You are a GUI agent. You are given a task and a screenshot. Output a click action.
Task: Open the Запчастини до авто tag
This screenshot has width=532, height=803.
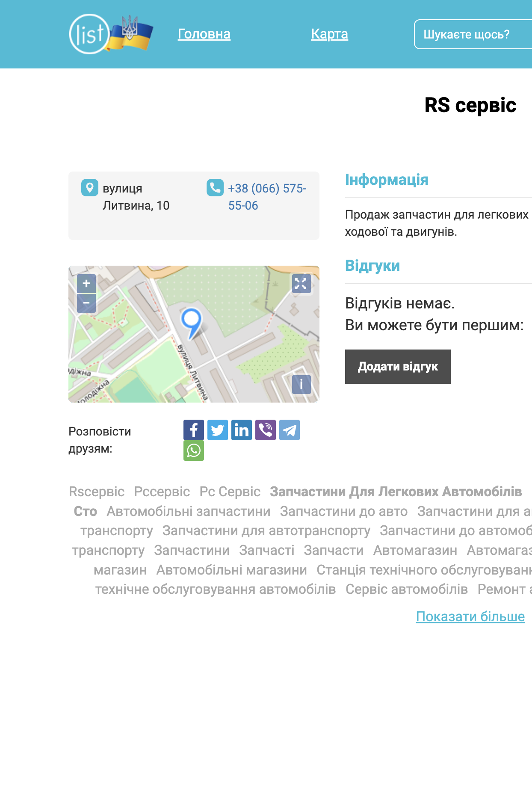point(344,511)
